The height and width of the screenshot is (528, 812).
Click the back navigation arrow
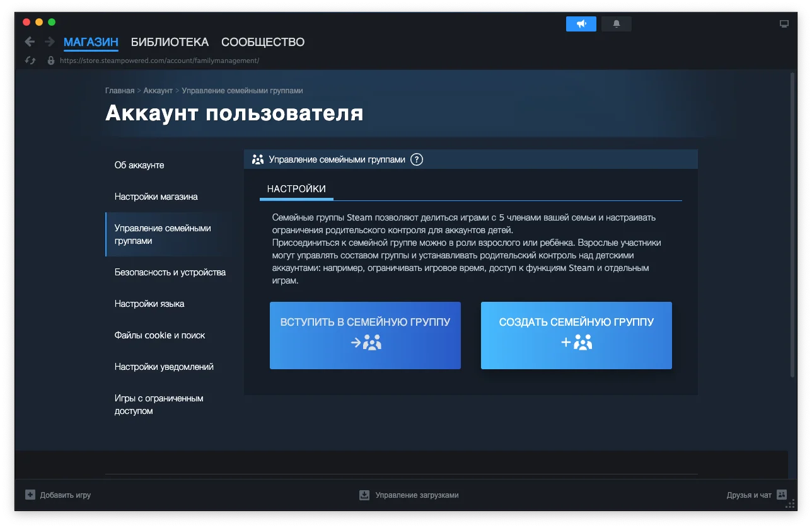coord(30,42)
